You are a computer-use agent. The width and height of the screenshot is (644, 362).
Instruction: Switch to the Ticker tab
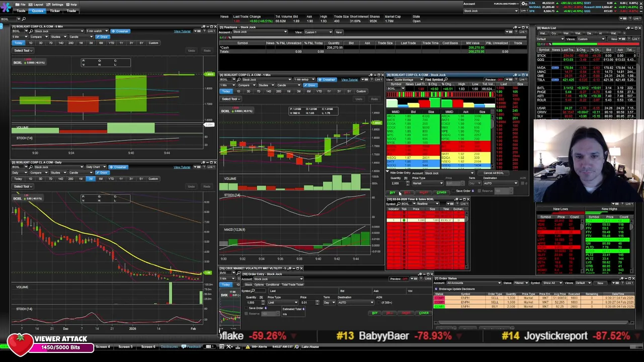click(x=55, y=11)
